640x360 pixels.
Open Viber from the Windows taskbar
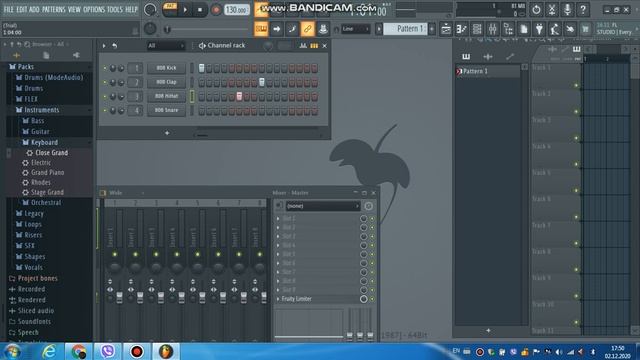pyautogui.click(x=108, y=351)
